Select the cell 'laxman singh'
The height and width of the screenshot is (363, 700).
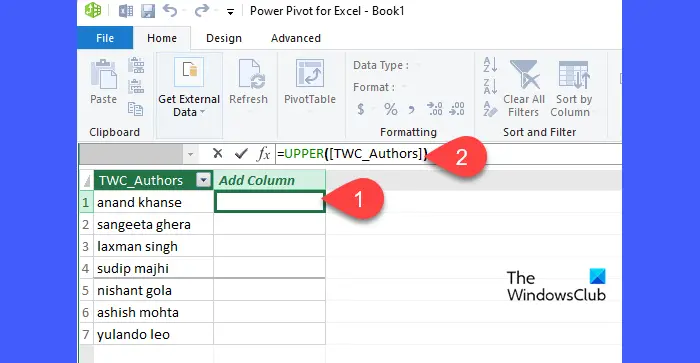(153, 246)
